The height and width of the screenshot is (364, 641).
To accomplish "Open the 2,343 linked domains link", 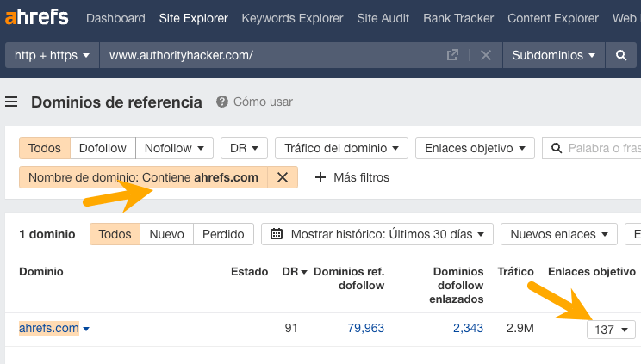I will (x=468, y=328).
